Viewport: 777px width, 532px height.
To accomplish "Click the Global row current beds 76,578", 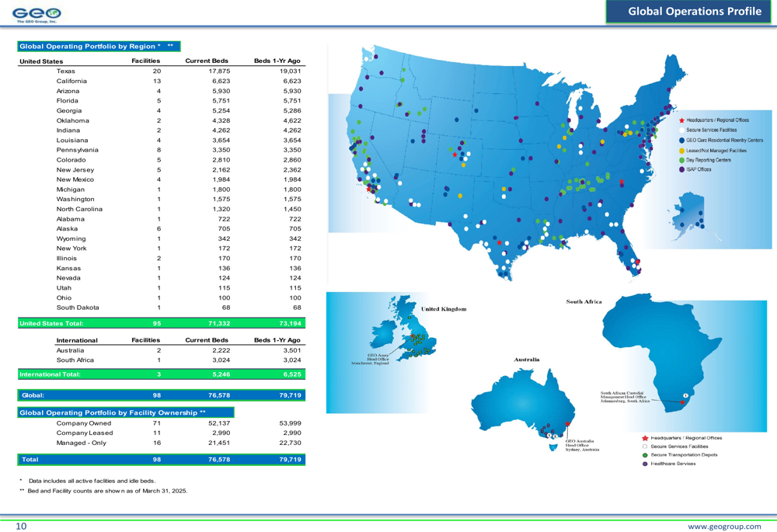I will pos(219,395).
